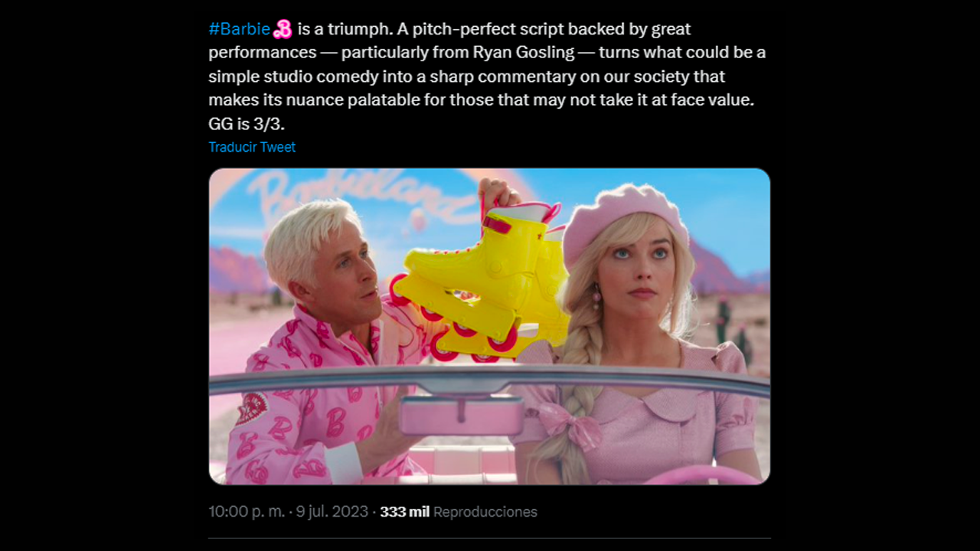
Task: Click the Traducir Tweet link
Action: [252, 147]
